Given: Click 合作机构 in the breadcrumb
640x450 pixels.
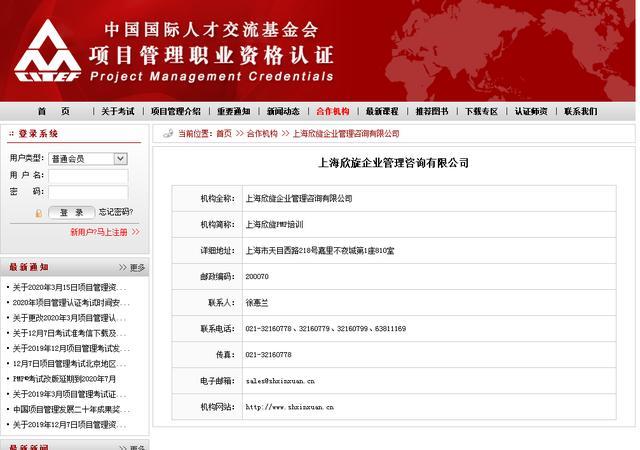Looking at the screenshot, I should pos(262,134).
